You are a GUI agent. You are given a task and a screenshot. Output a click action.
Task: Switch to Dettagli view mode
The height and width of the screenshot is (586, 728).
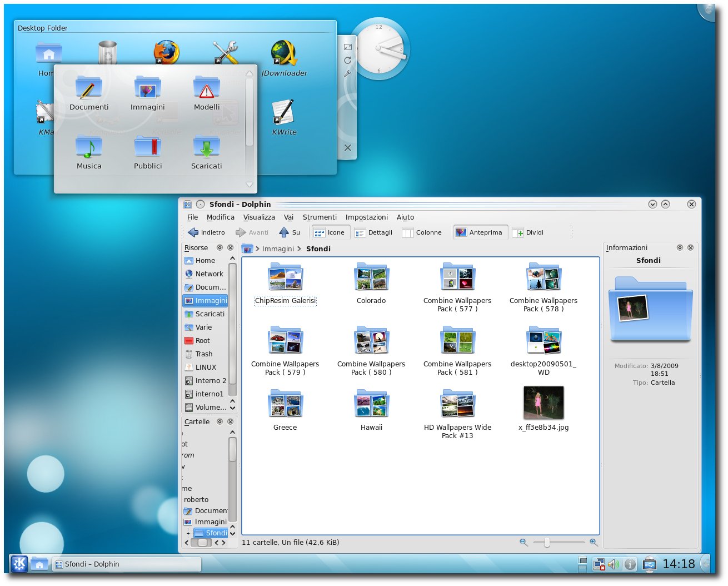[373, 232]
